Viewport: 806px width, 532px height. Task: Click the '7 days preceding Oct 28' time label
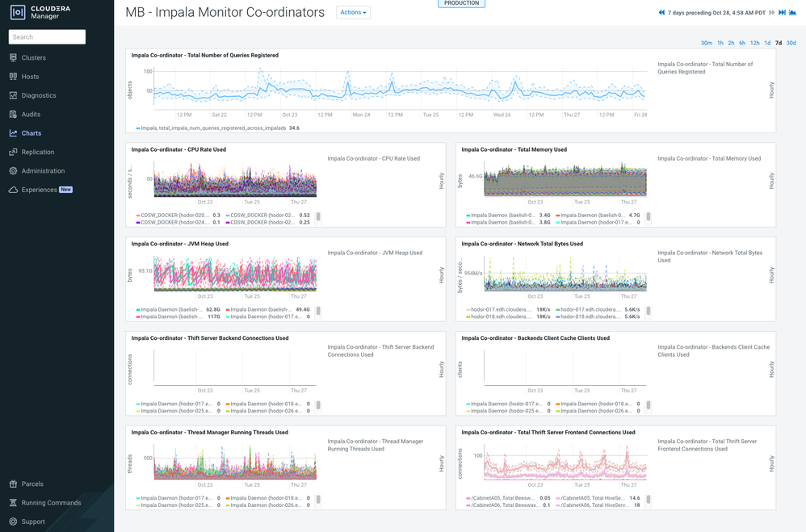point(716,13)
